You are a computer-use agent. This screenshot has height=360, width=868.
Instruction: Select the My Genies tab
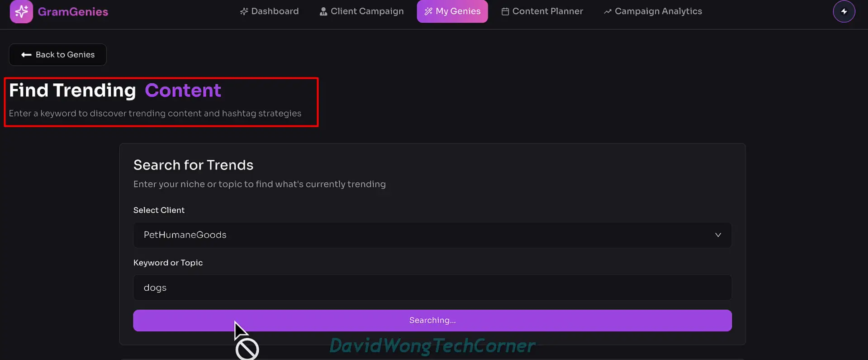[x=452, y=11]
